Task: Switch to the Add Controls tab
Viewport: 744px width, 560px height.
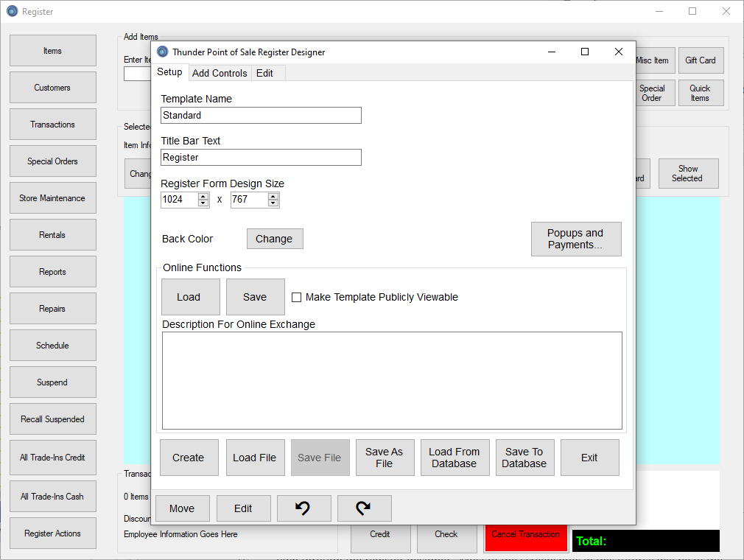Action: point(220,73)
